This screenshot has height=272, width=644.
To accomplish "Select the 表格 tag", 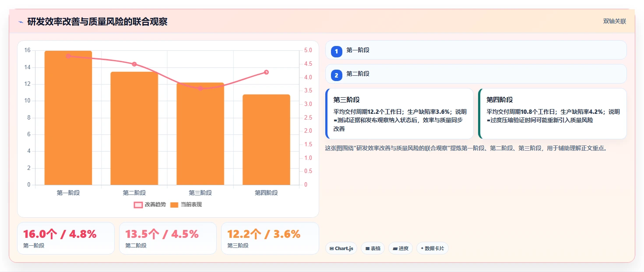I will (373, 248).
